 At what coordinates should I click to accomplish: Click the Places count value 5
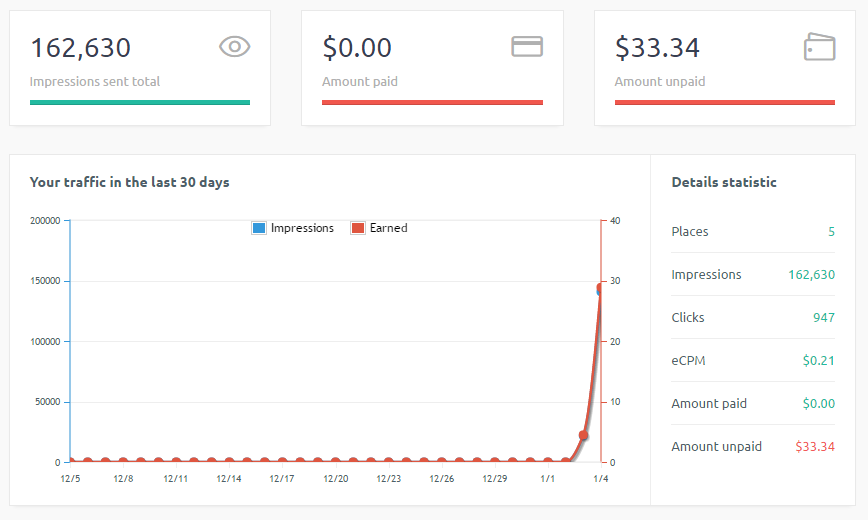coord(831,232)
